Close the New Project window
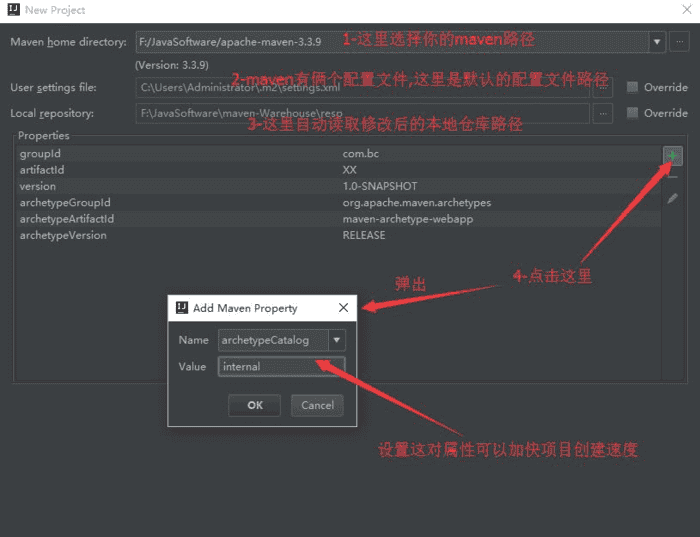Image resolution: width=700 pixels, height=537 pixels. pos(687,9)
